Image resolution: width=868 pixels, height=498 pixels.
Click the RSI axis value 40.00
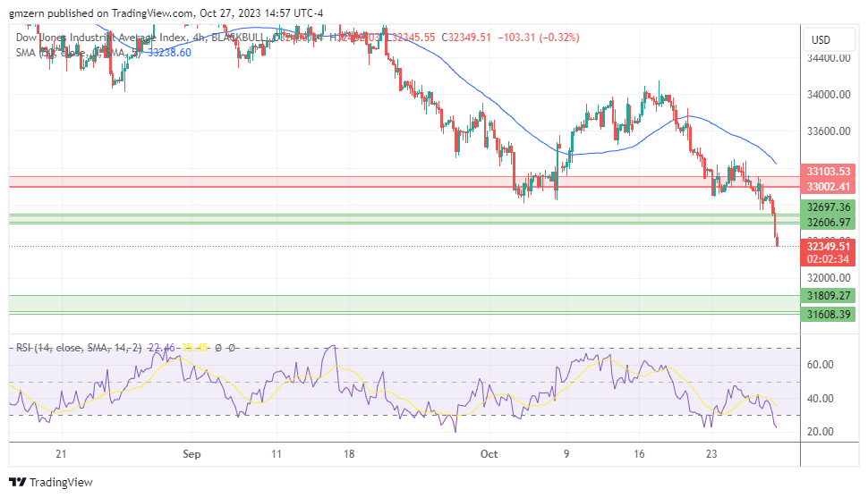[821, 399]
